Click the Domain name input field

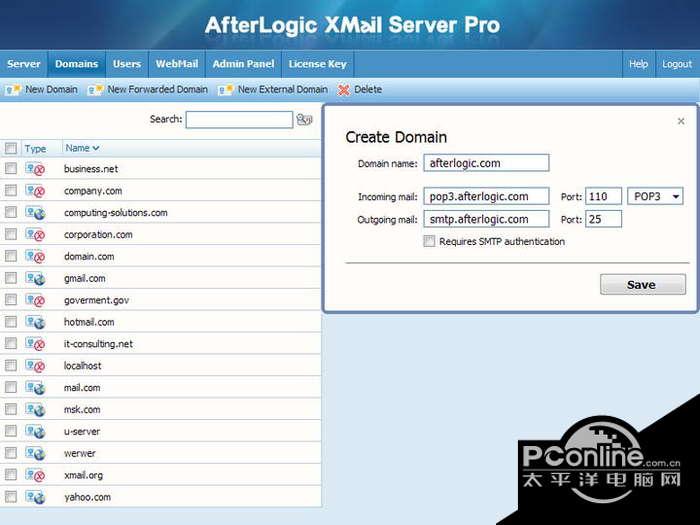tap(486, 163)
